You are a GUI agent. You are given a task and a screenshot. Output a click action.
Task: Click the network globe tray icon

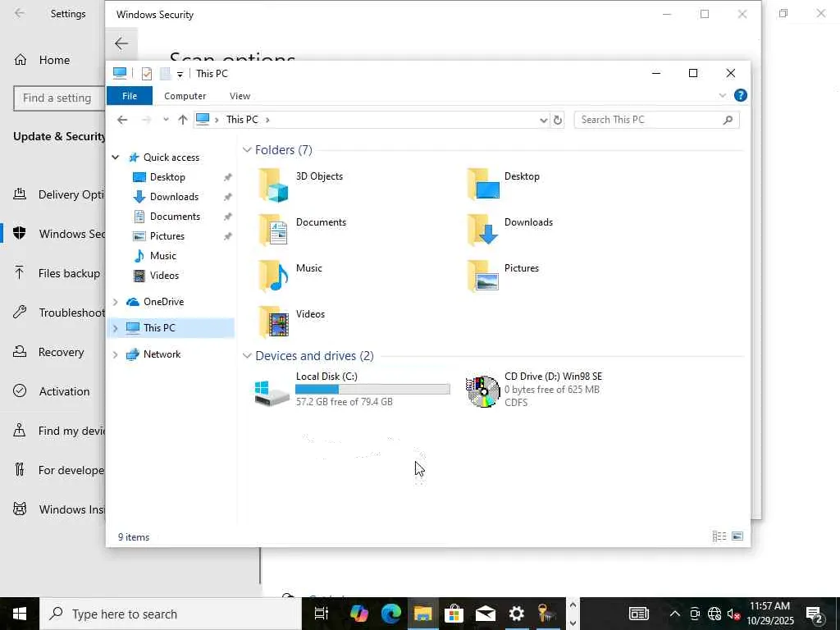coord(714,614)
